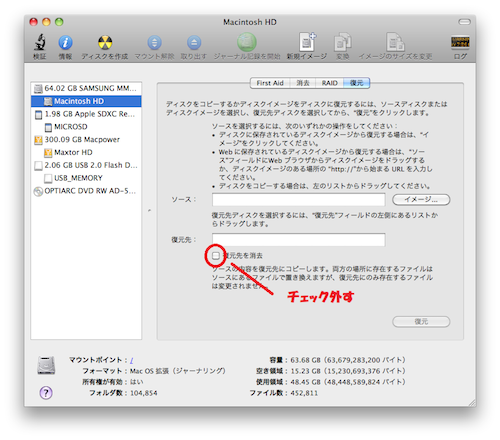Select 64.02 GB SAMSUNG disk in sidebar
This screenshot has height=440, width=500.
coord(86,88)
